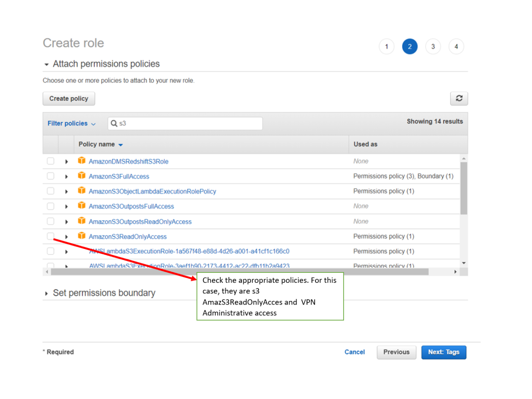Jump to wizard step 4
532x399 pixels.
[x=456, y=47]
